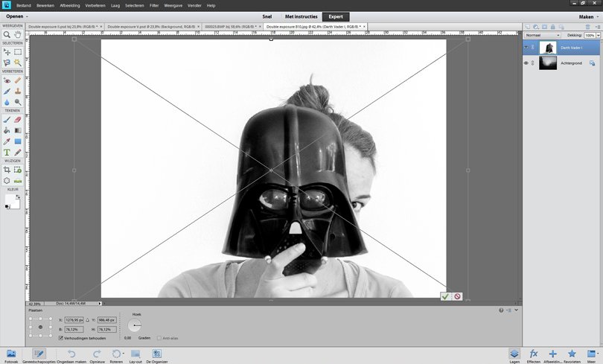Screen dimensions: 603x364
Task: Open the status bar document info arrow
Action: coord(100,304)
